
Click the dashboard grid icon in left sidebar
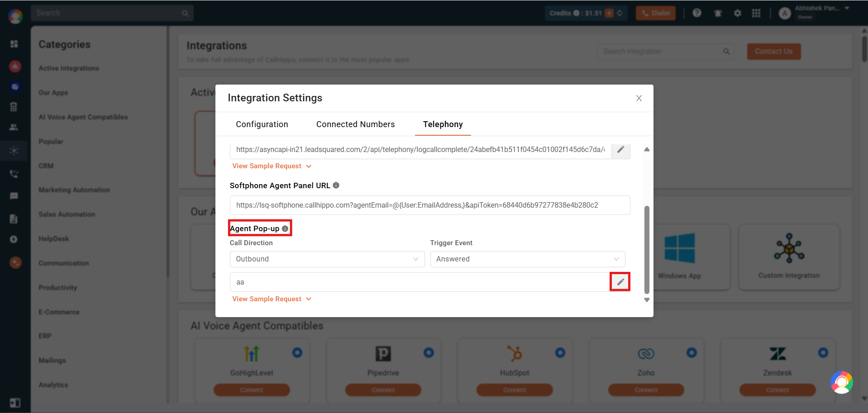click(14, 44)
